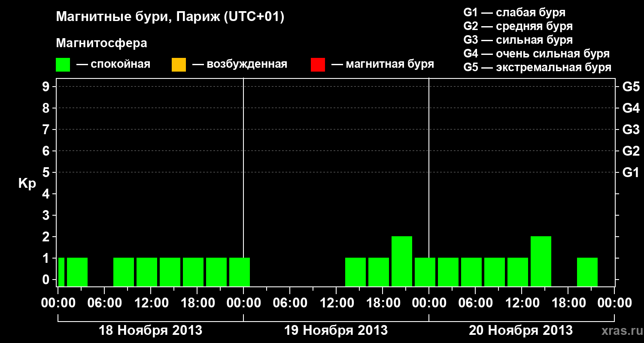Click 'G5 — экстремальная буря' legend line

[x=538, y=68]
